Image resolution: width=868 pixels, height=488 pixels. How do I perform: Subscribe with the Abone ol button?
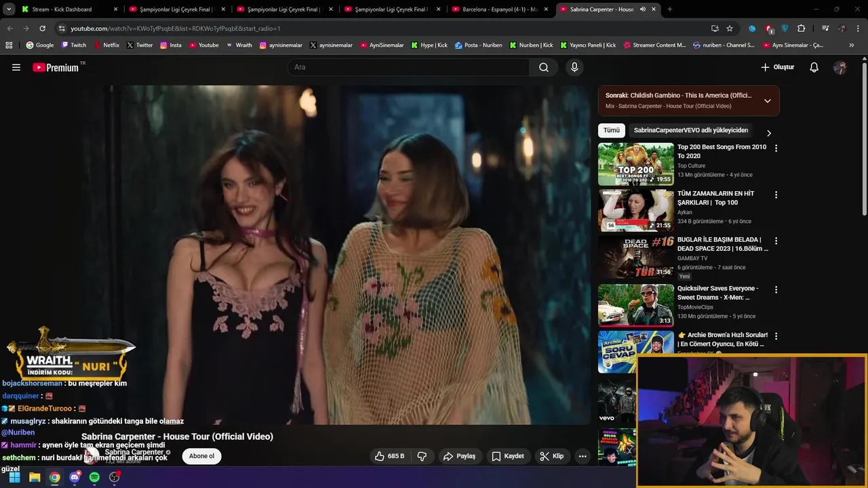201,456
